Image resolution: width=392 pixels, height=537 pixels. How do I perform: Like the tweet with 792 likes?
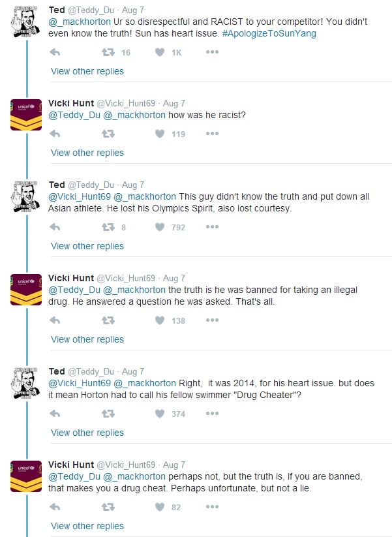tap(160, 227)
